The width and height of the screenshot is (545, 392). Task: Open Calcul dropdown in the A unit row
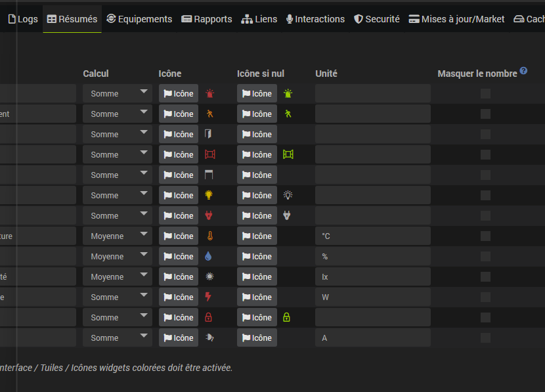[x=118, y=338]
